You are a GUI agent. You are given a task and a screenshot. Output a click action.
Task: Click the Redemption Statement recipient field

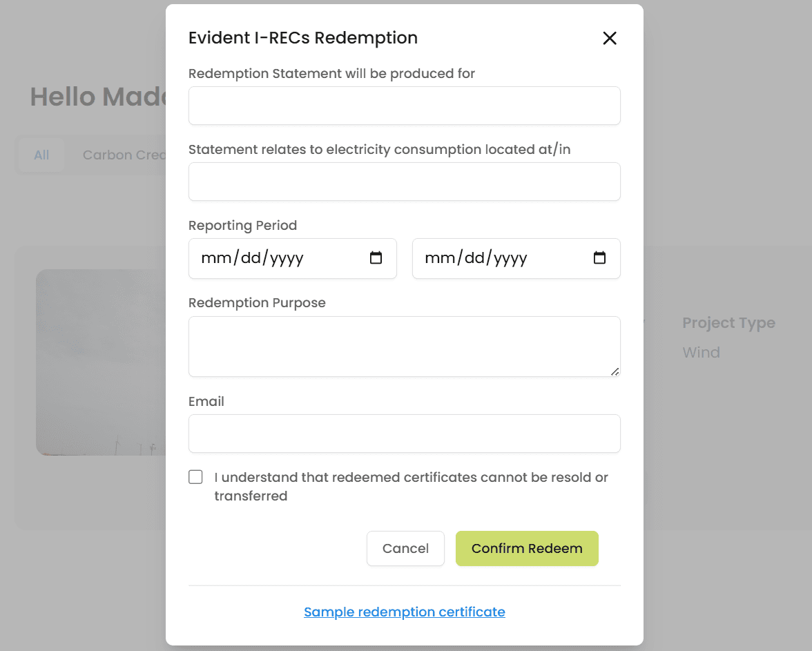point(404,105)
